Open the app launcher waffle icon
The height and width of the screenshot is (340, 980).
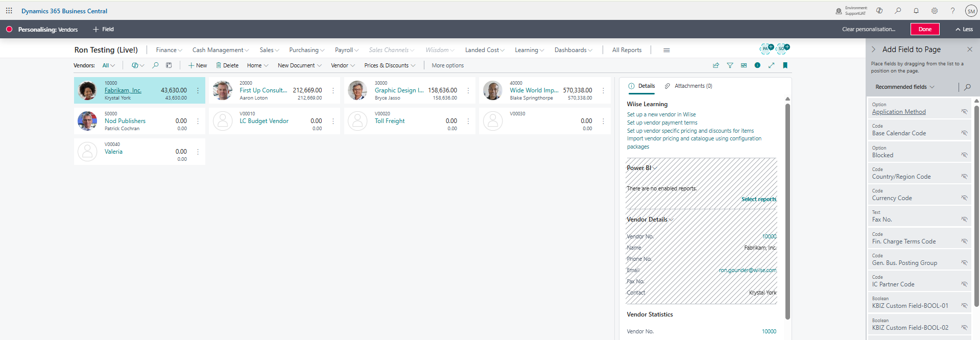point(9,11)
